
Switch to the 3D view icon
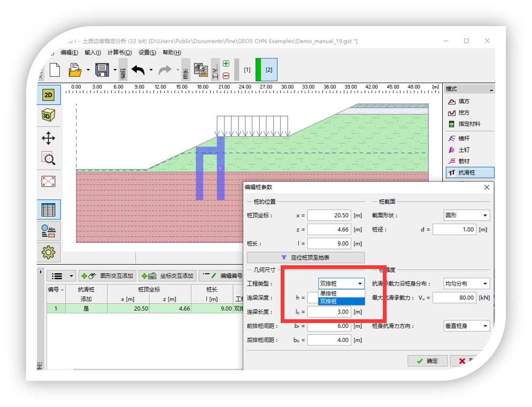click(48, 116)
